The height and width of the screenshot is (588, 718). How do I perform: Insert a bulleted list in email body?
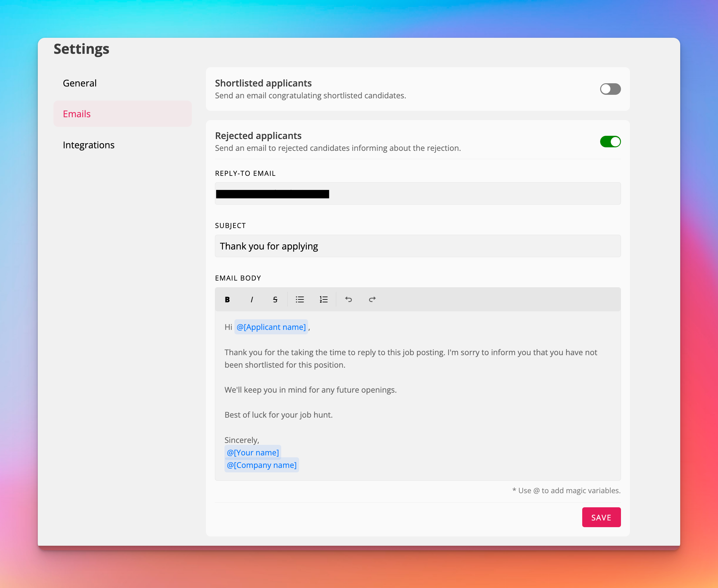[300, 299]
